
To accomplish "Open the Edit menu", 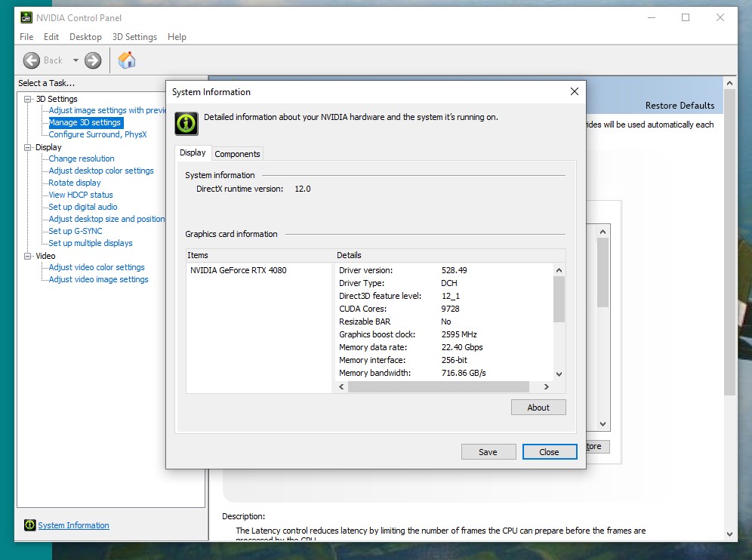I will pyautogui.click(x=51, y=37).
